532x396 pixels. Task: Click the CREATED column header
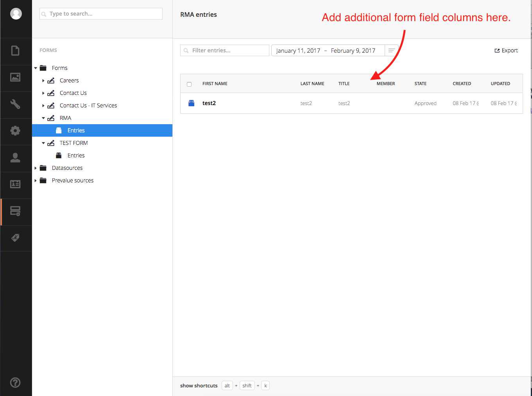click(462, 84)
